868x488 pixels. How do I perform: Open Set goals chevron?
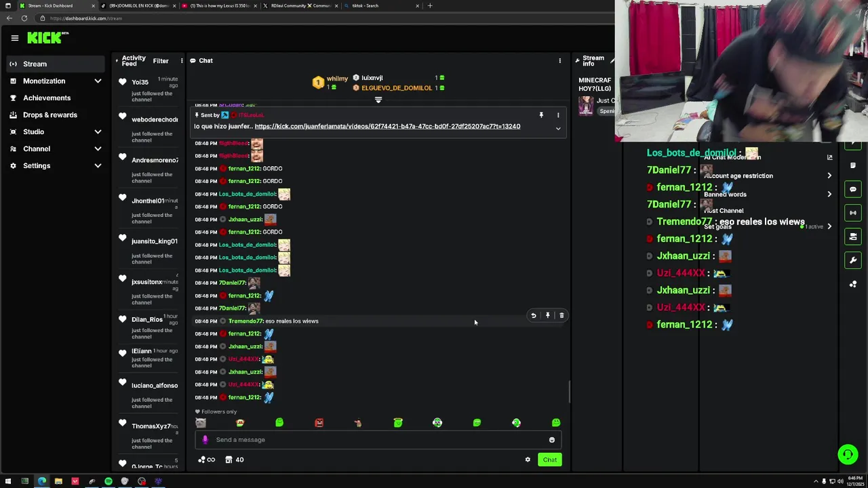coord(829,226)
